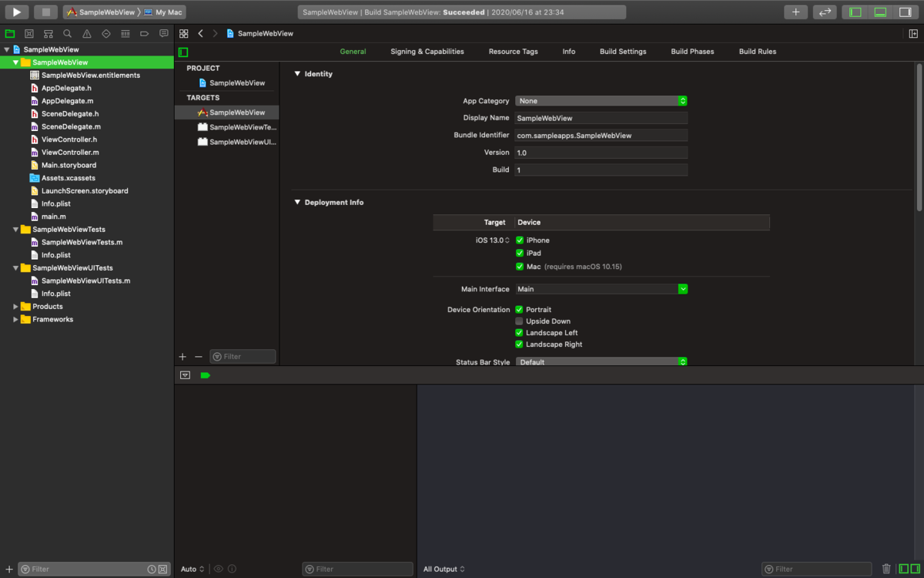Screen dimensions: 924x578
Task: Go back in editor history
Action: (x=200, y=34)
